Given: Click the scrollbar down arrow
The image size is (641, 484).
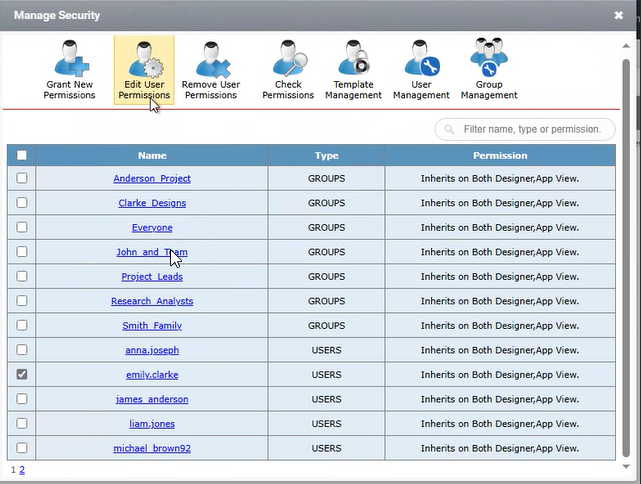Looking at the screenshot, I should point(626,467).
